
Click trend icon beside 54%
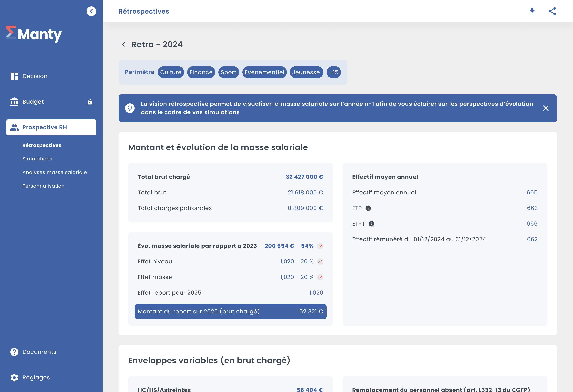click(x=320, y=246)
